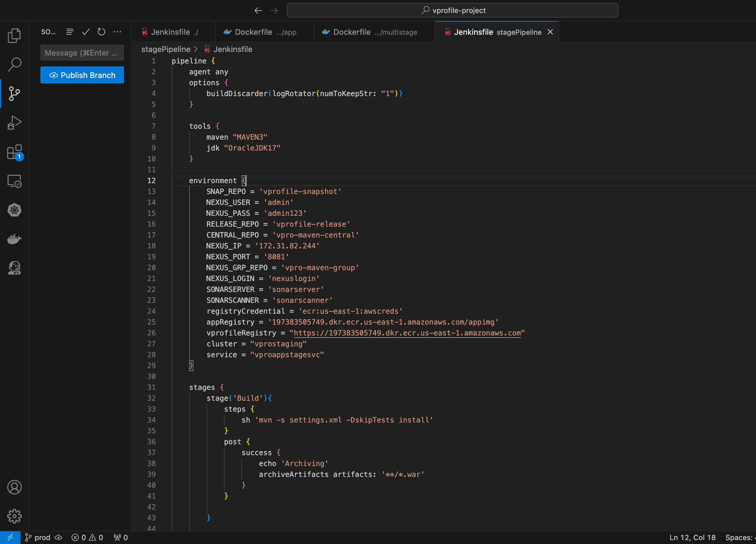
Task: Open the Remote Explorer icon
Action: 14,181
